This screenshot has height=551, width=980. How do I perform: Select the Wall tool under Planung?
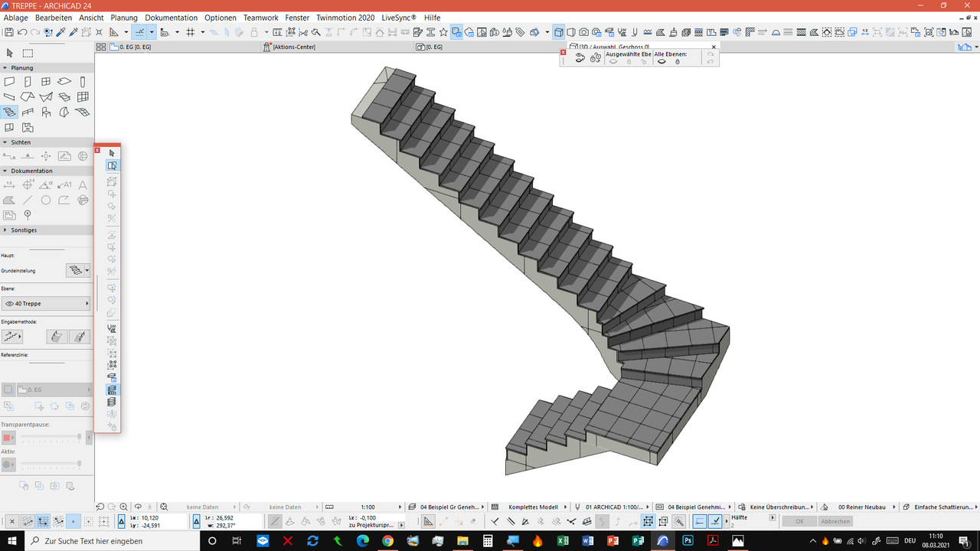click(x=9, y=82)
